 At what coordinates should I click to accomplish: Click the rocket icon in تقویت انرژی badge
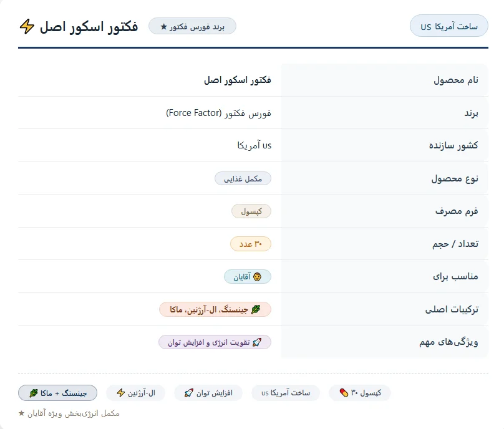[257, 342]
